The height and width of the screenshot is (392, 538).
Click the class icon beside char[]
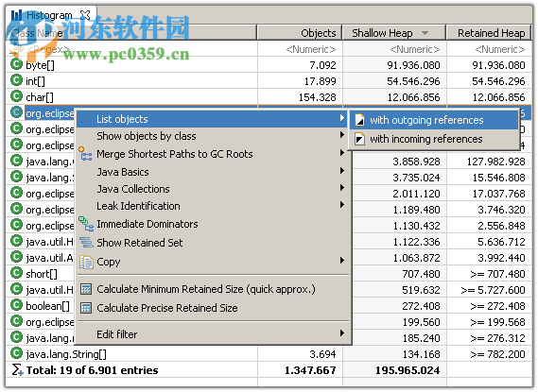click(16, 96)
